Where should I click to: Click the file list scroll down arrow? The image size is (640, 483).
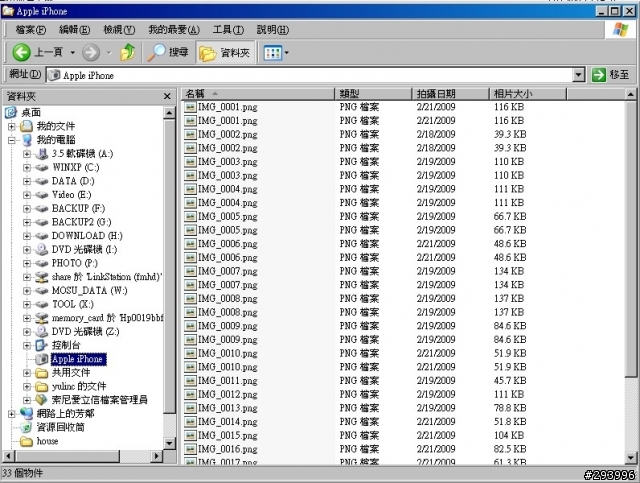click(x=631, y=458)
